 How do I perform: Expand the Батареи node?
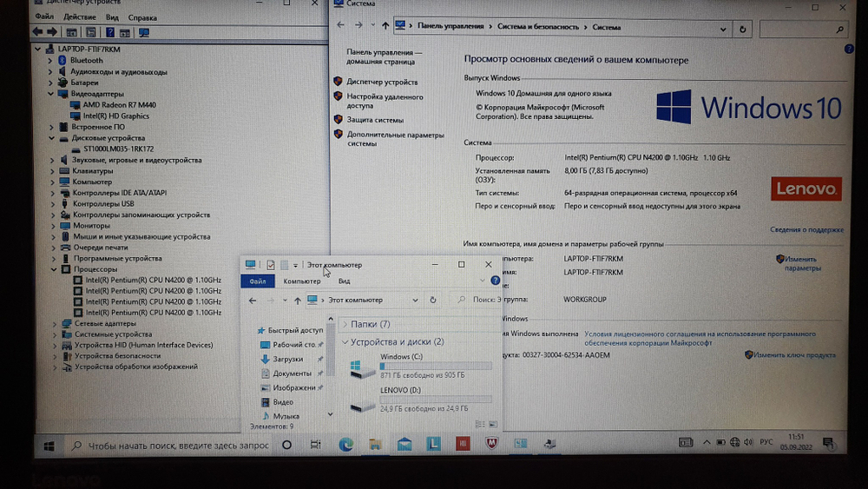point(50,83)
